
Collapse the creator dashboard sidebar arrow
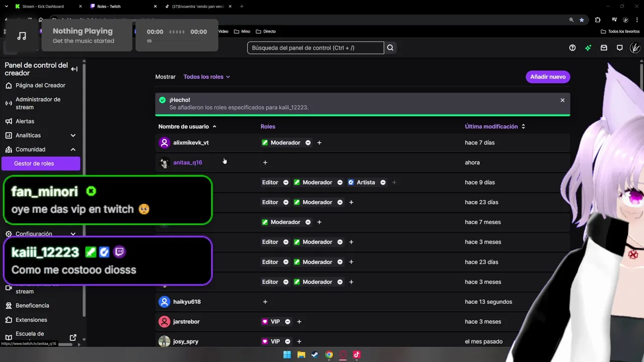pos(74,69)
